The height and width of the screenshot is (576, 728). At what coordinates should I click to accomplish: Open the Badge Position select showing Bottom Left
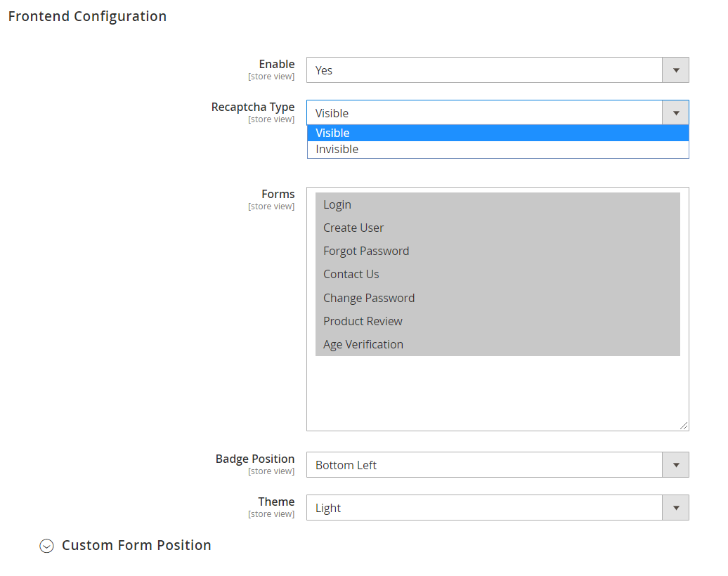pyautogui.click(x=485, y=465)
